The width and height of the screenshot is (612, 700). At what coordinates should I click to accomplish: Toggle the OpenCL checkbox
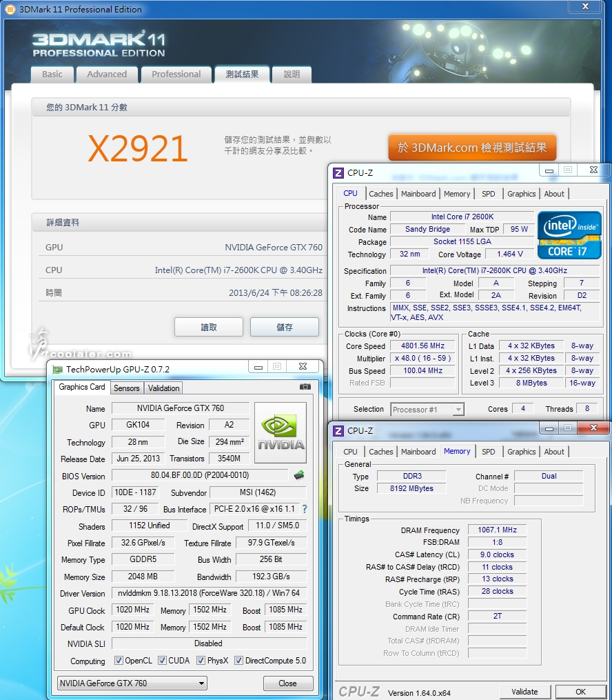tap(119, 660)
